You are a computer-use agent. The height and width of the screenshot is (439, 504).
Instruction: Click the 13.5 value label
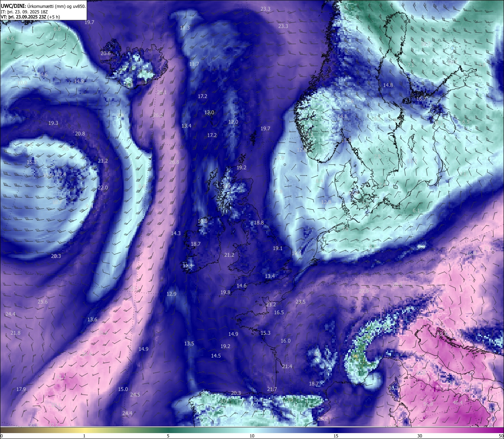click(189, 344)
